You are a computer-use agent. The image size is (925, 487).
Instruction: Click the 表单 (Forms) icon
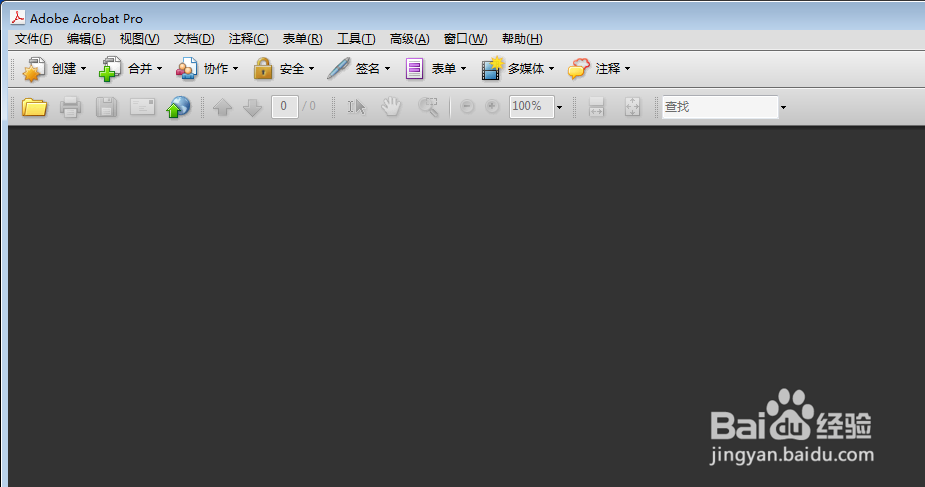click(x=414, y=69)
